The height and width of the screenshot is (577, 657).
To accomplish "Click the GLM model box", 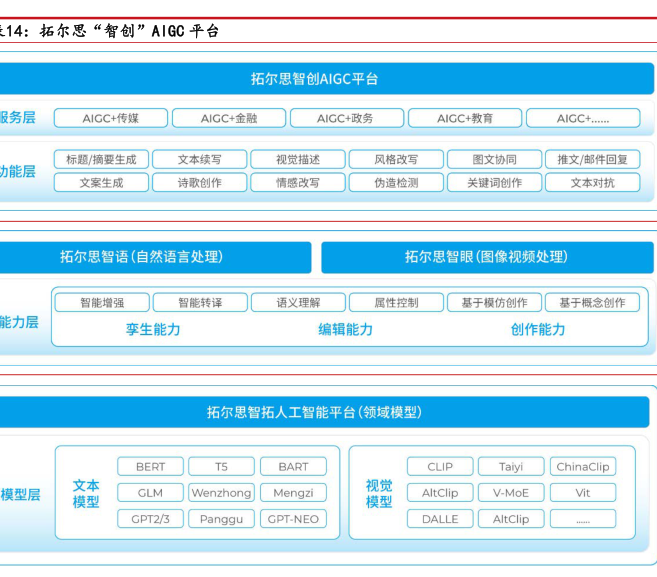I will point(150,493).
